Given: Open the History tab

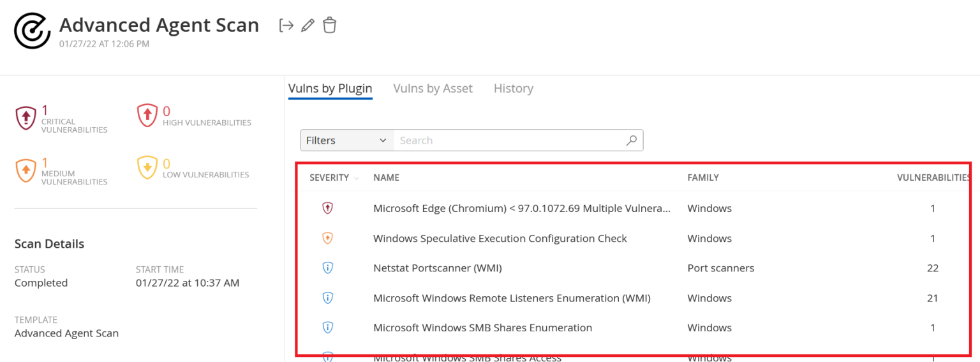Looking at the screenshot, I should tap(513, 89).
